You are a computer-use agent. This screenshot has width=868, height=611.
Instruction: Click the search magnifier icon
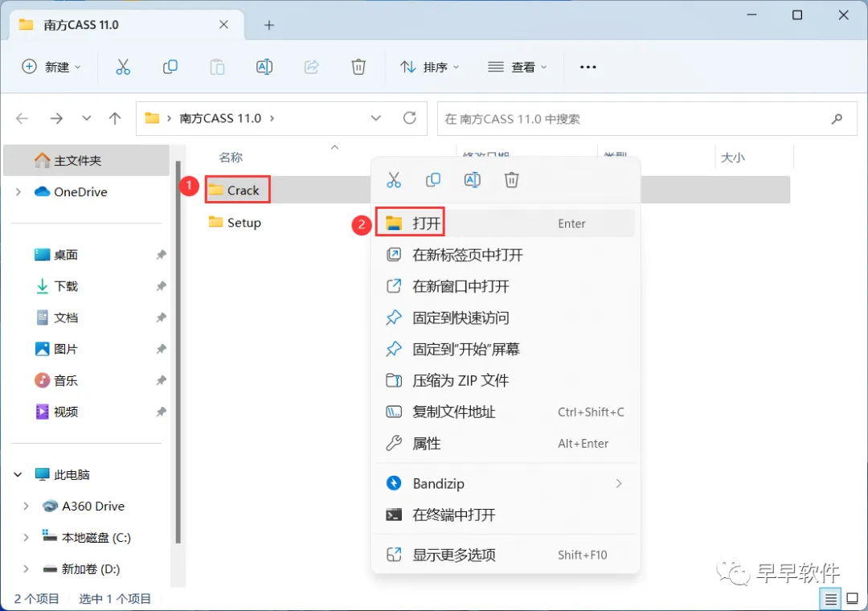click(x=837, y=118)
